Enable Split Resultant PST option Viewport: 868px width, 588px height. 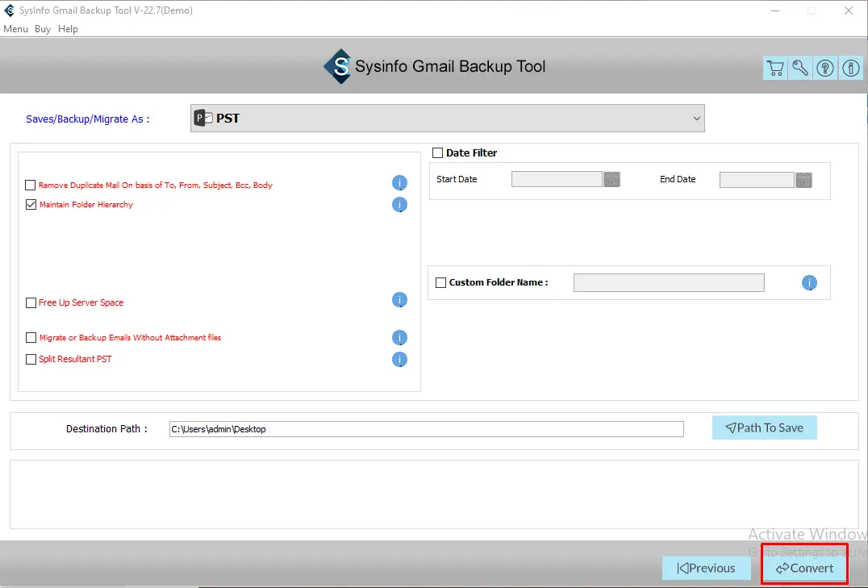click(31, 360)
